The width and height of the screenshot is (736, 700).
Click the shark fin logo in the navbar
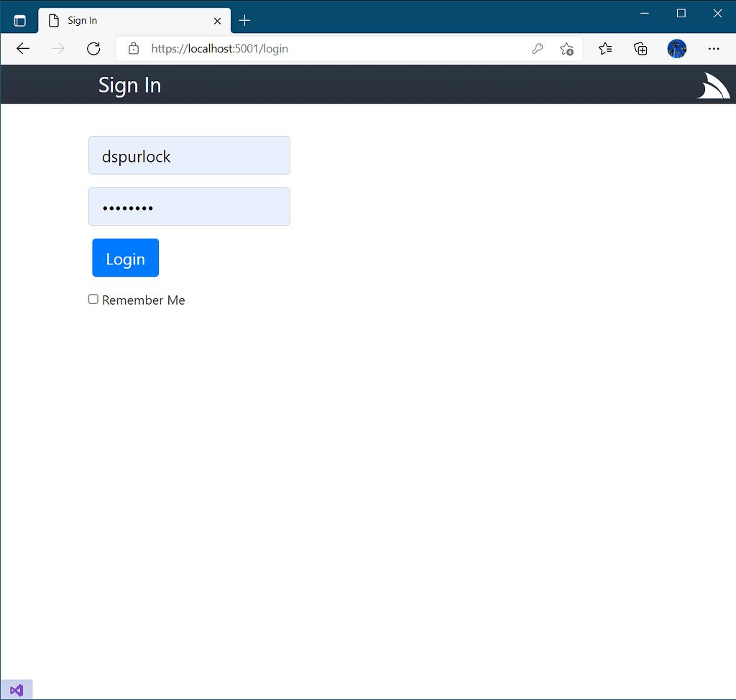click(x=712, y=84)
